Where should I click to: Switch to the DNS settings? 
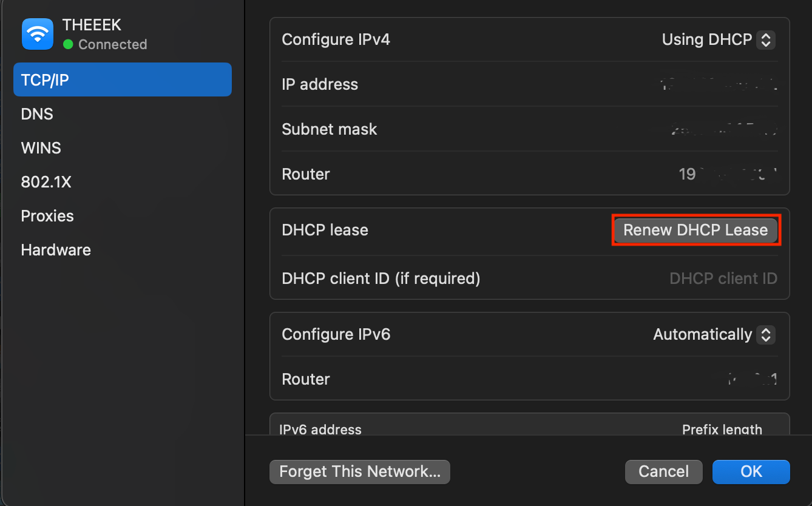36,113
